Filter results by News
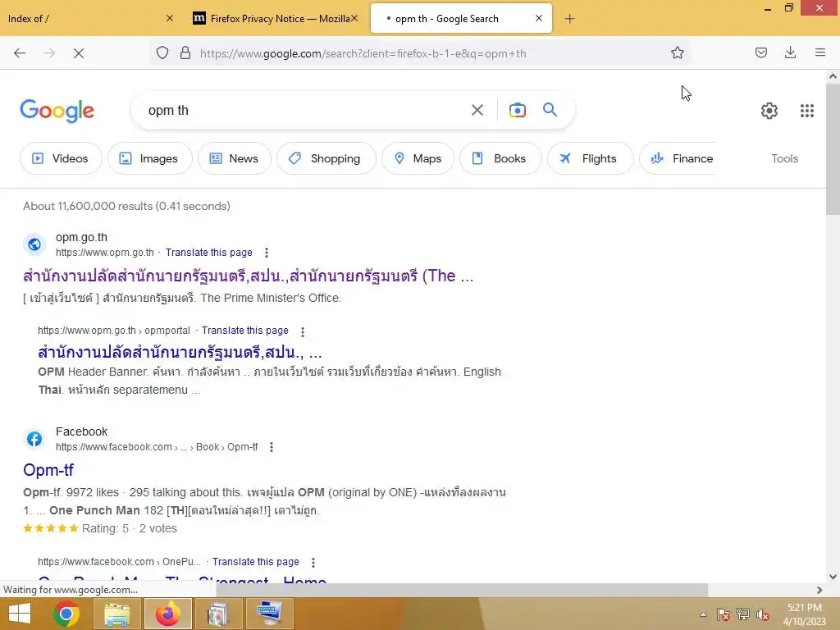Viewport: 840px width, 630px height. click(x=234, y=158)
